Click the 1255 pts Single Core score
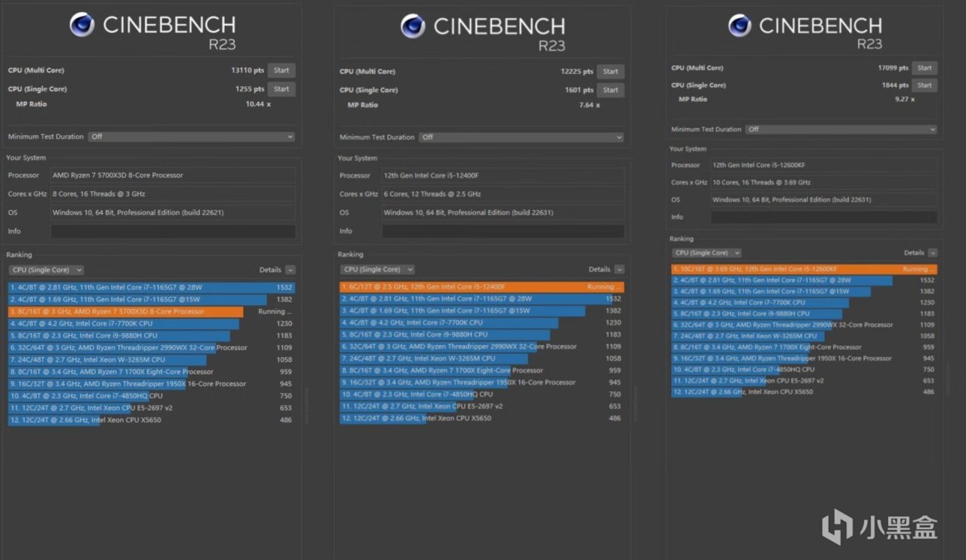This screenshot has width=966, height=560. pos(250,89)
